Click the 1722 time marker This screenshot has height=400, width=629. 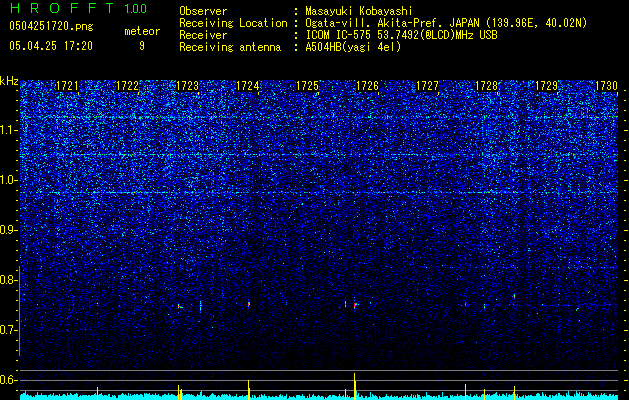pos(127,86)
